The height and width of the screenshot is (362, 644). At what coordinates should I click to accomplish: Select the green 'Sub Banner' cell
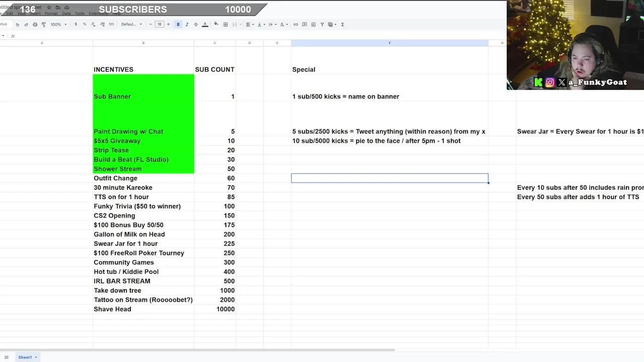(x=143, y=88)
